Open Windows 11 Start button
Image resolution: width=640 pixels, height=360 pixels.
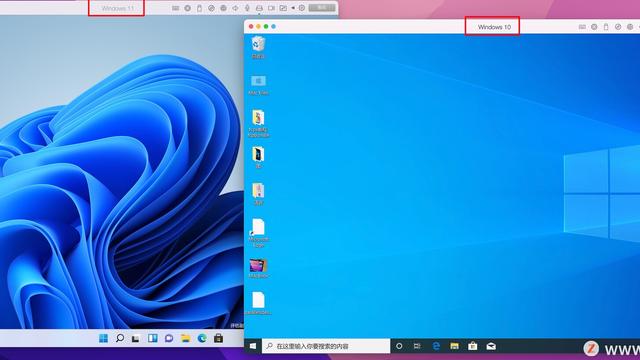coord(104,338)
